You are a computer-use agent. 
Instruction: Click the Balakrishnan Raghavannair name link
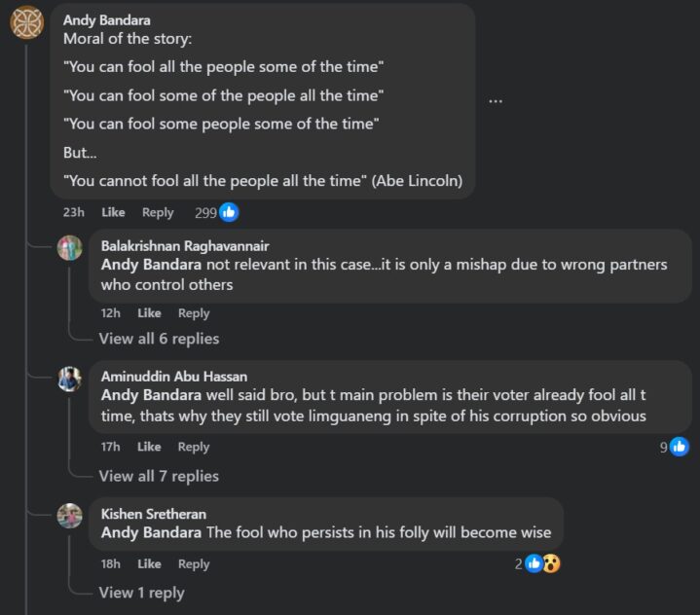(x=185, y=246)
